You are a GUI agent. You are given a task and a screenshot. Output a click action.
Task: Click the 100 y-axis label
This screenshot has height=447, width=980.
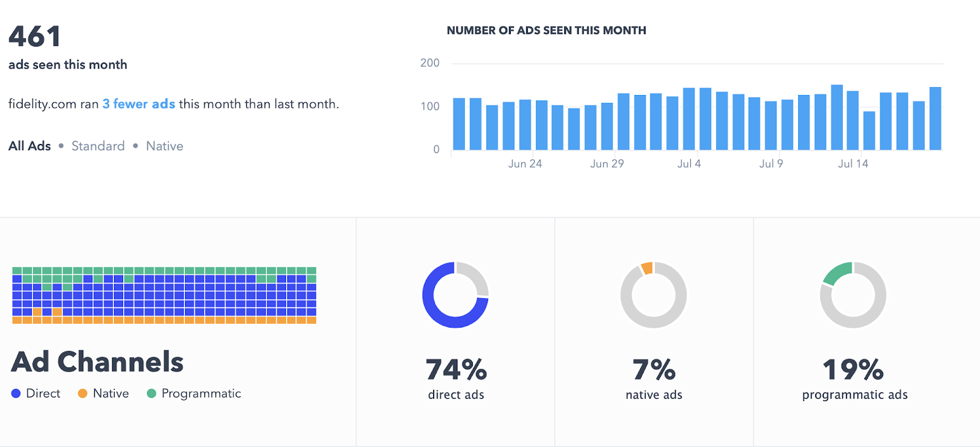tap(430, 106)
